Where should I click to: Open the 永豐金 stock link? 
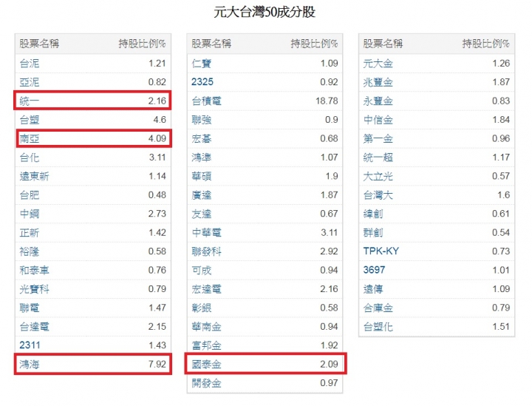[378, 101]
